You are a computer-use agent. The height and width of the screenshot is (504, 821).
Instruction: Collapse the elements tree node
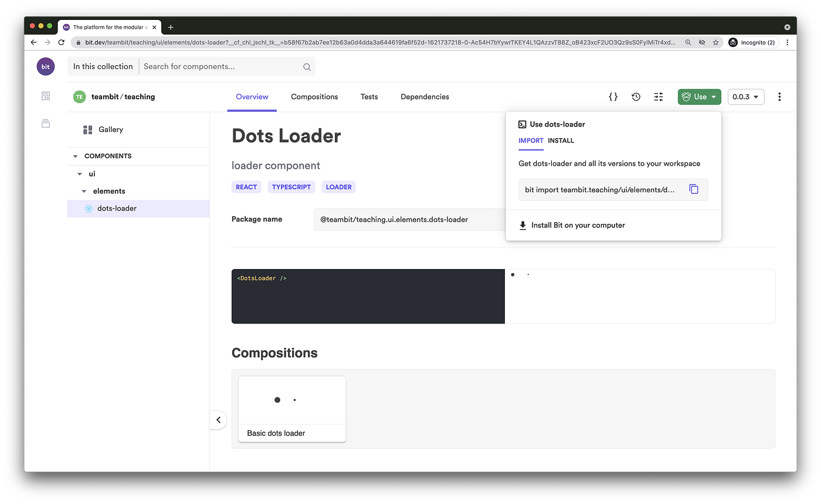(83, 190)
